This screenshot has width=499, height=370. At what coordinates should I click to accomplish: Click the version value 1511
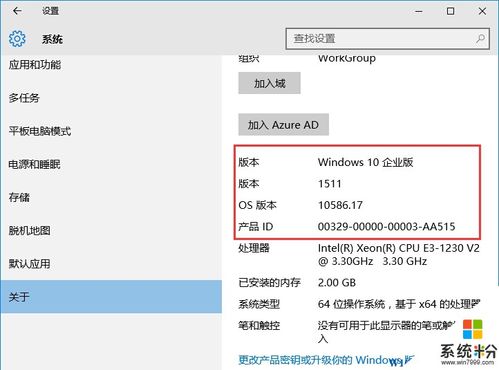click(330, 184)
